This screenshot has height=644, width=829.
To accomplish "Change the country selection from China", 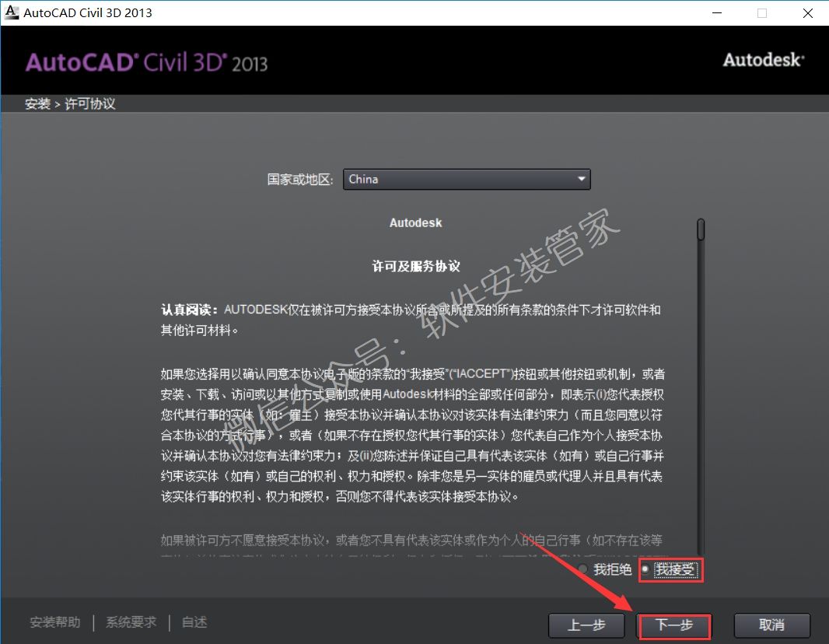I will click(x=467, y=179).
